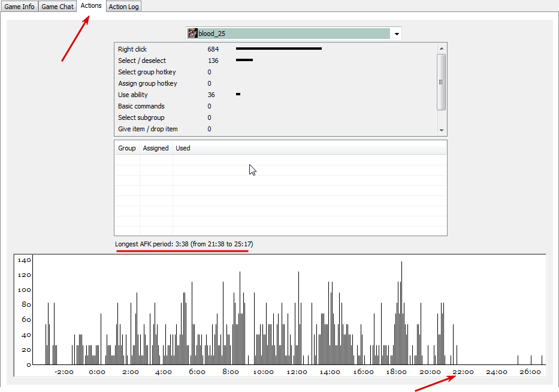
Task: Open the blood_25 player dropdown
Action: 294,34
